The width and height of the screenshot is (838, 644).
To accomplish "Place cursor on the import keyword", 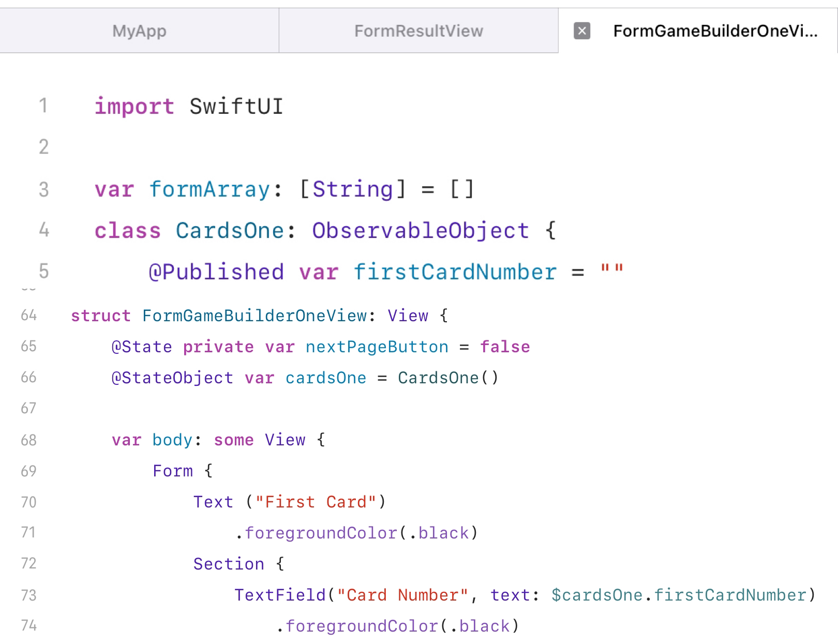I will [134, 107].
